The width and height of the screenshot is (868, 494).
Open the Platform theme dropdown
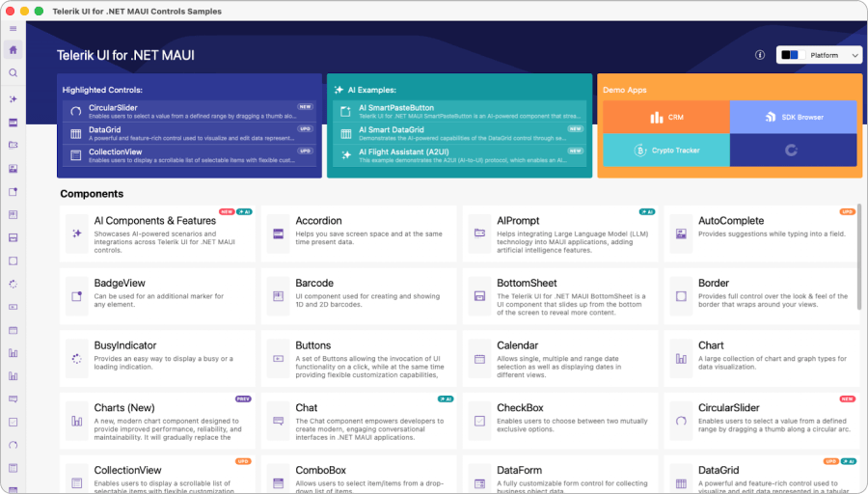[x=819, y=55]
